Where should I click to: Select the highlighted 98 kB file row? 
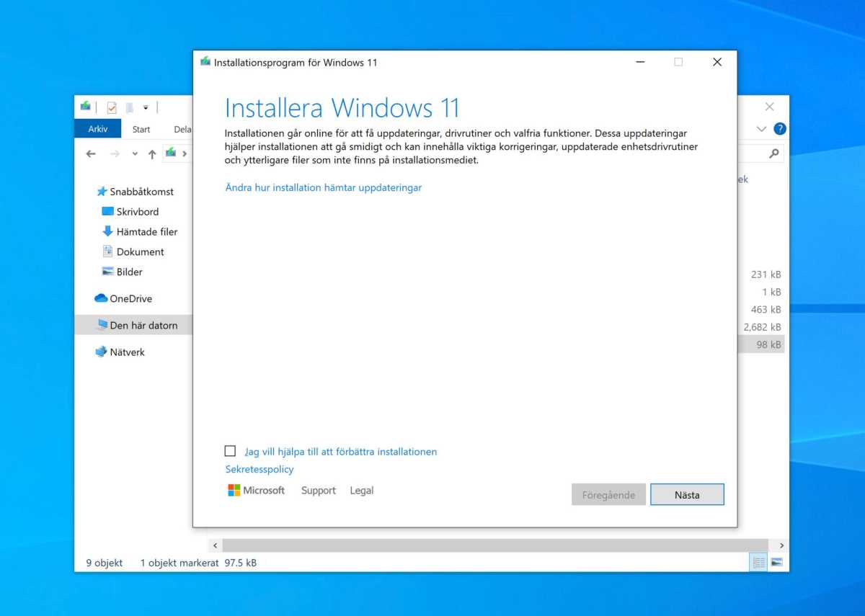[x=762, y=344]
